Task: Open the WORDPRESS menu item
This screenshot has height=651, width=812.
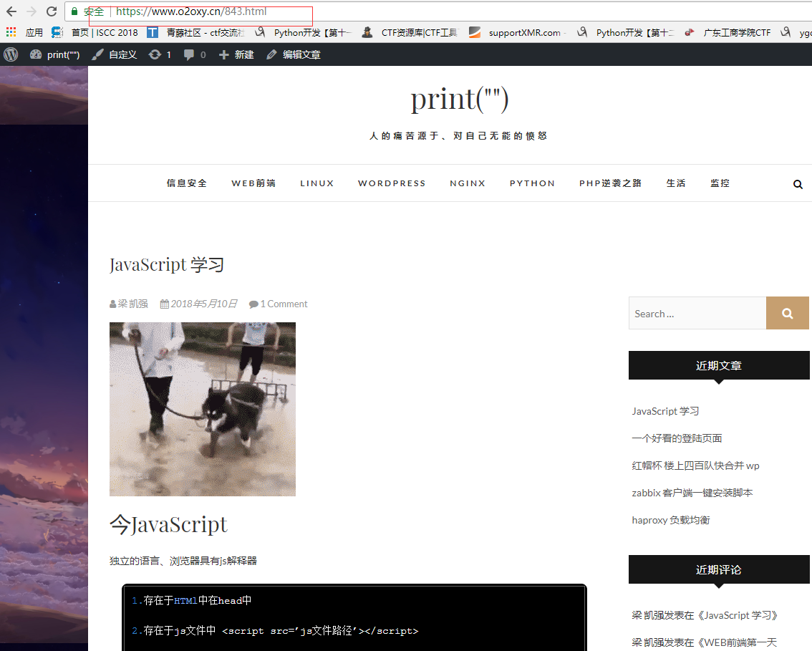Action: (392, 183)
